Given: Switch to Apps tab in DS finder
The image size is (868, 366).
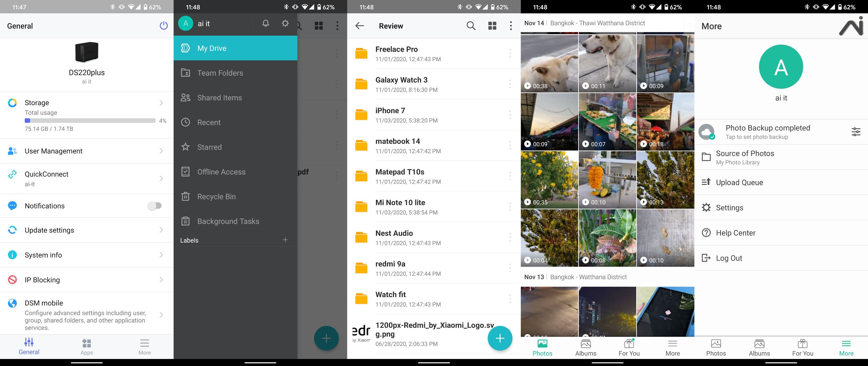Looking at the screenshot, I should point(87,347).
